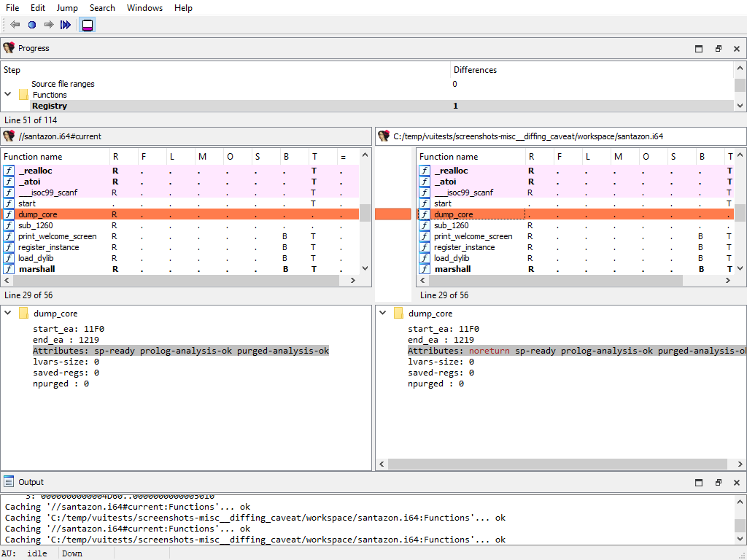Collapse the right dump_core details node
This screenshot has height=560, width=747.
click(383, 314)
